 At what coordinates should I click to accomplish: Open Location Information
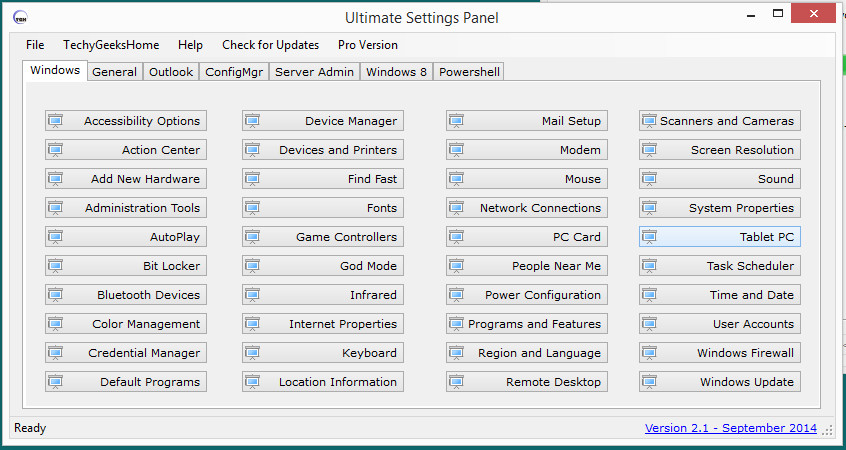(x=323, y=382)
